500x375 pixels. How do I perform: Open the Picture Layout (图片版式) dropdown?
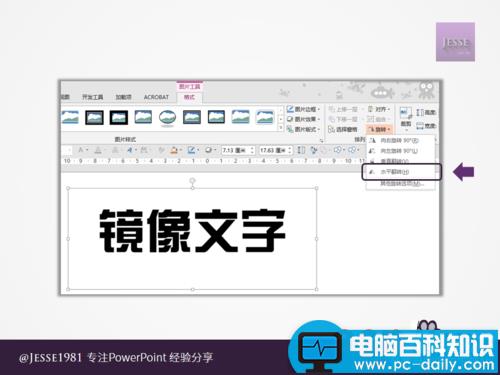pyautogui.click(x=304, y=129)
